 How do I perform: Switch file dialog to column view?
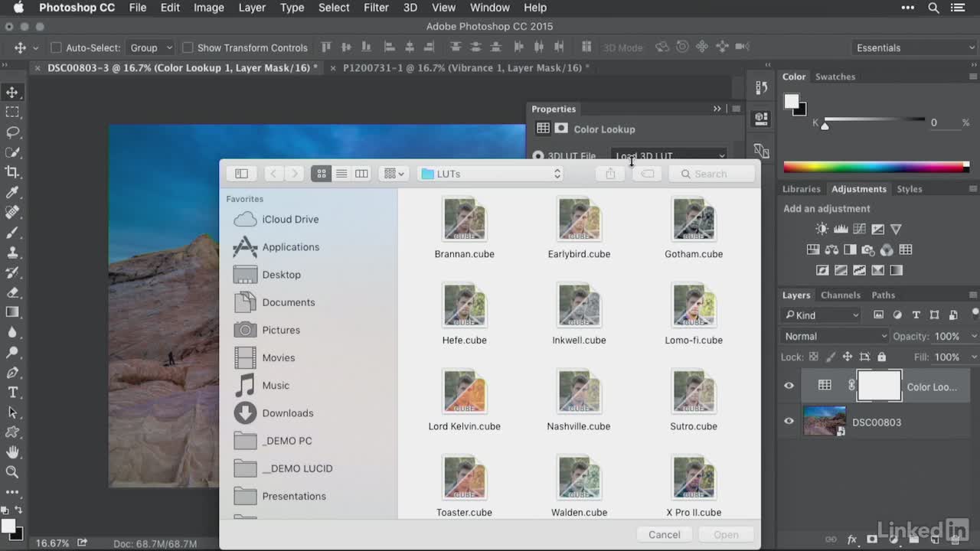(361, 174)
